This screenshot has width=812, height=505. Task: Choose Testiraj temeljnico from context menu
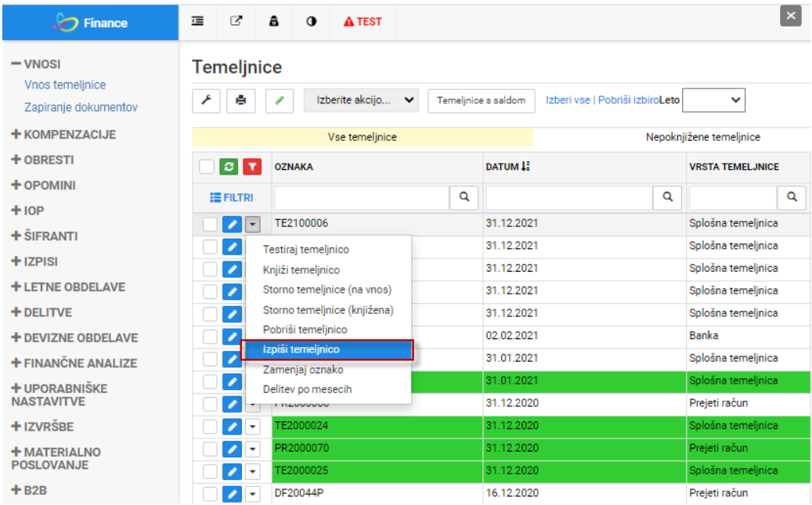tap(305, 250)
